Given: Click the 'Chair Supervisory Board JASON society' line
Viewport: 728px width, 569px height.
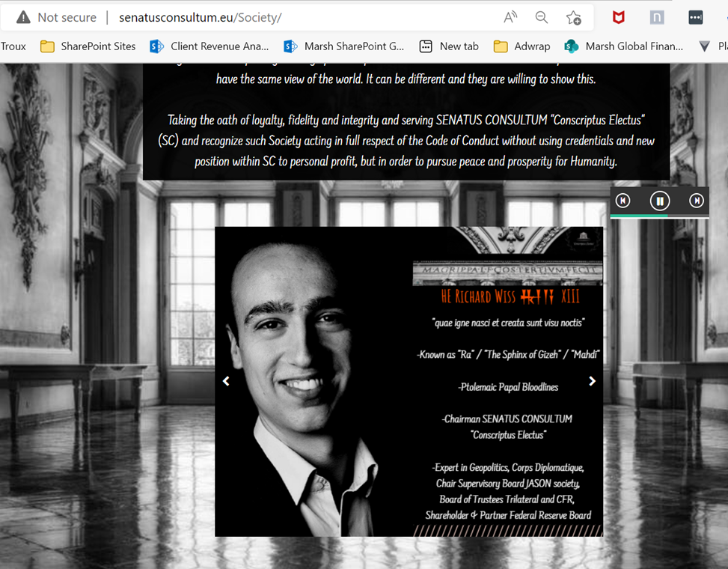Looking at the screenshot, I should (x=508, y=484).
